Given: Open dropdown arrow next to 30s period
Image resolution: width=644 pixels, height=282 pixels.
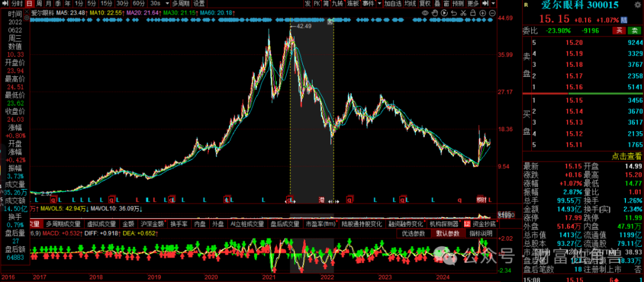Looking at the screenshot, I should click(168, 4).
